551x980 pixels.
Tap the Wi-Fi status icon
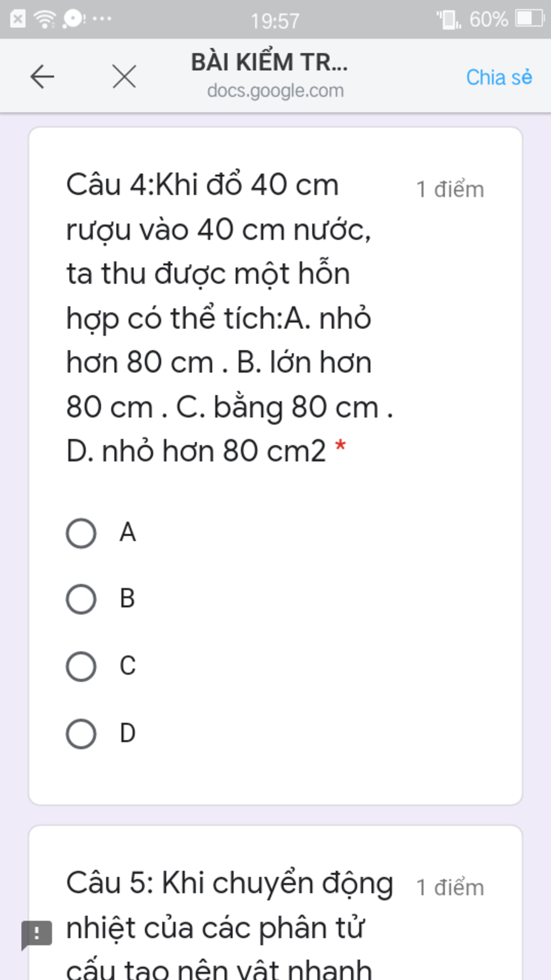(x=45, y=19)
